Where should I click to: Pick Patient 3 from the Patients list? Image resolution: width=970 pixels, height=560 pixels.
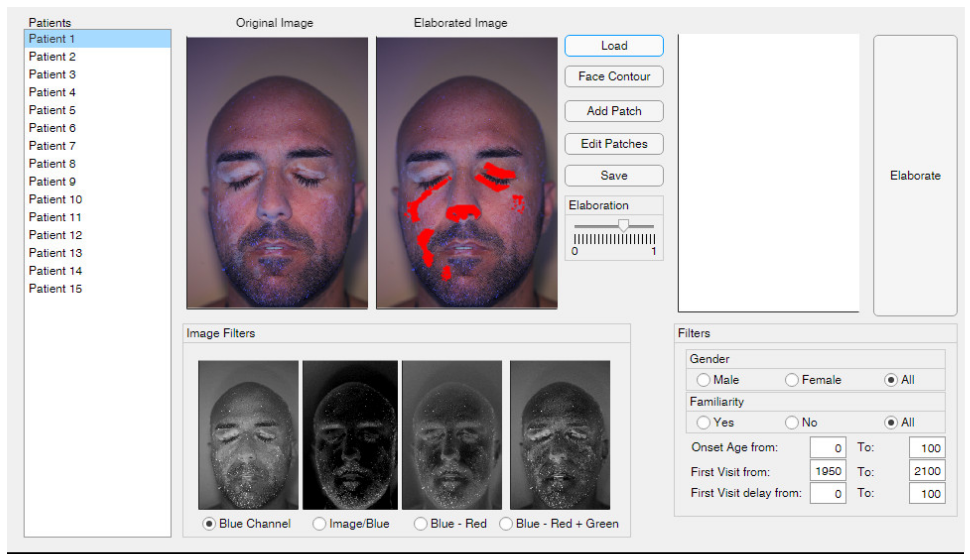pyautogui.click(x=52, y=74)
